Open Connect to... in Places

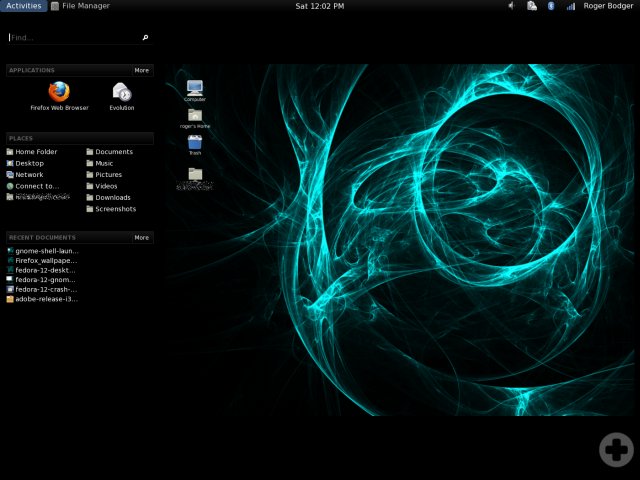36,186
